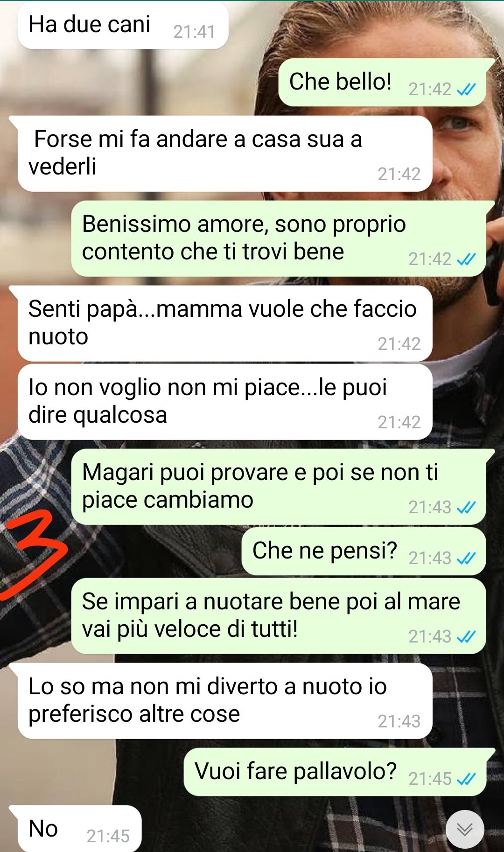Tap read ticks on 'Che ne pensi?' message
Screen dimensions: 504x852
point(466,558)
